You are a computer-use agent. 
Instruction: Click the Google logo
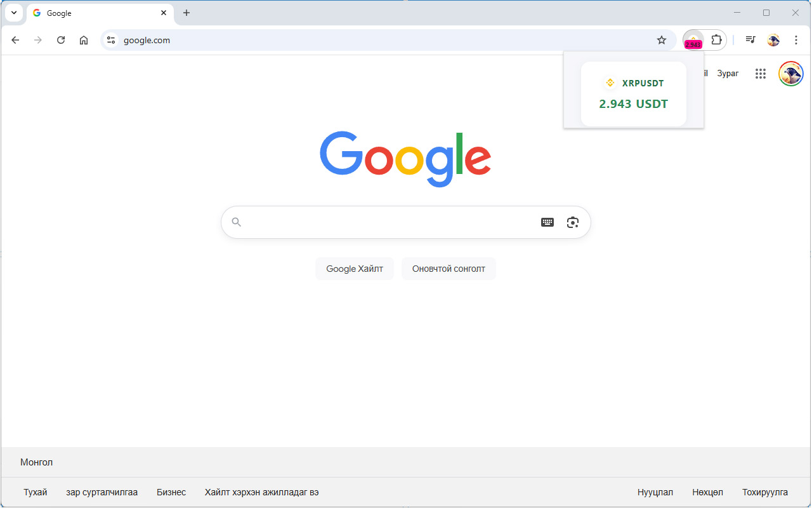tap(405, 159)
